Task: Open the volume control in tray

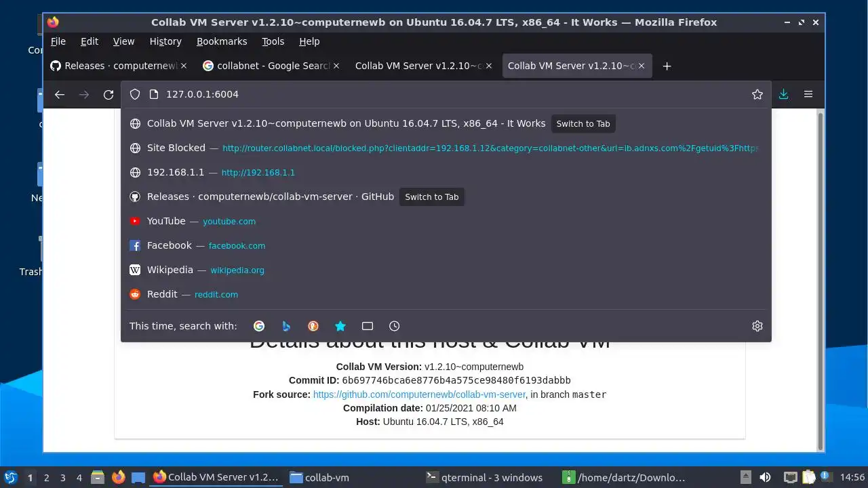Action: click(765, 478)
